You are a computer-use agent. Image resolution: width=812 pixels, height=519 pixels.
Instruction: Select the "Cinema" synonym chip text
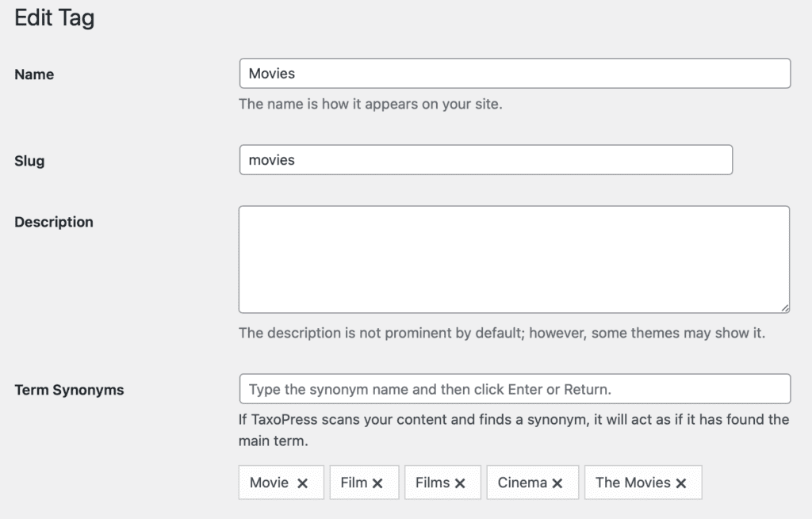(522, 483)
